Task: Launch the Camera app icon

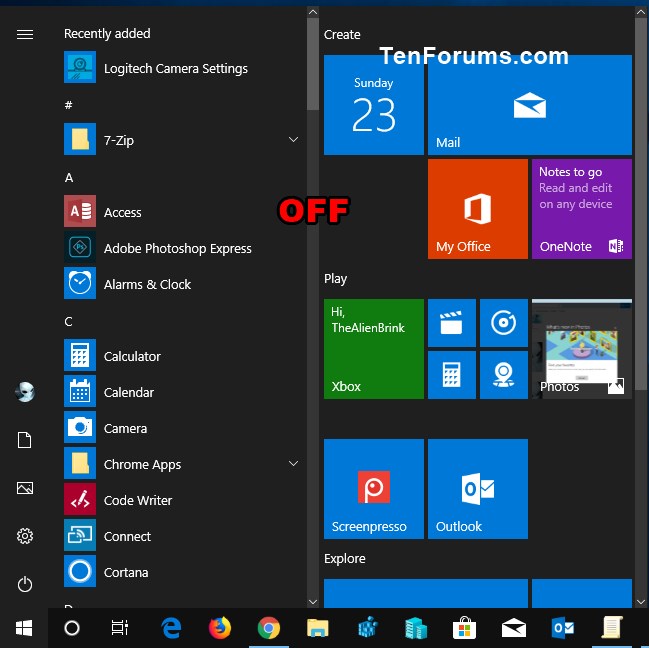Action: pos(80,427)
